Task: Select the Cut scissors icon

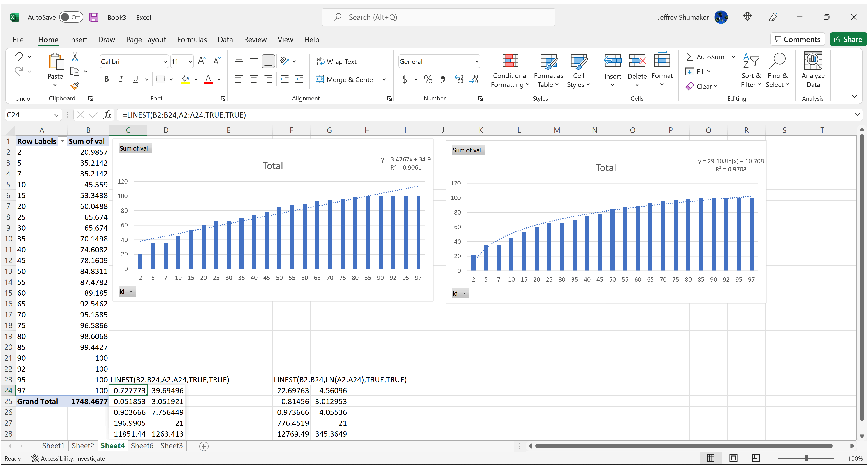Action: (75, 57)
